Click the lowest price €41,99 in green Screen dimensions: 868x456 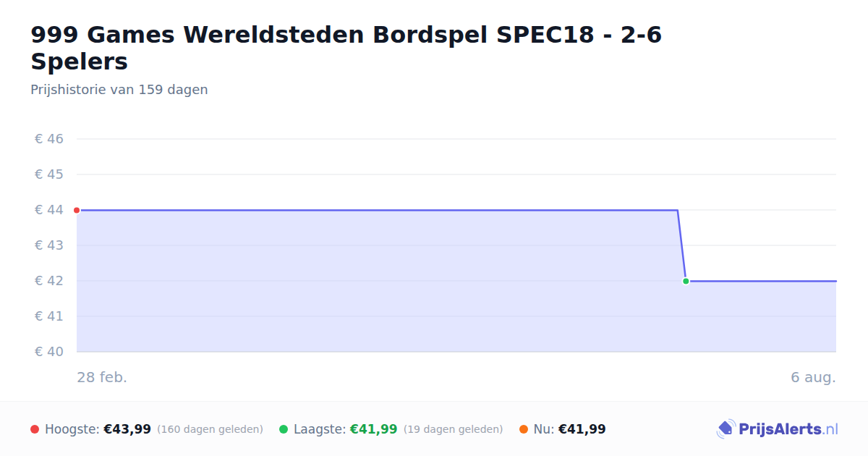point(374,429)
